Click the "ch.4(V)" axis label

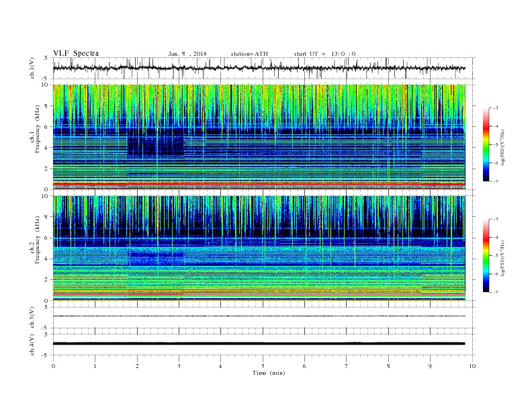[32, 345]
